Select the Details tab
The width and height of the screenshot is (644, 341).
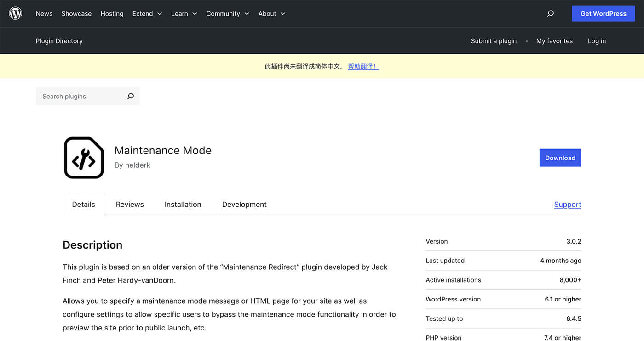(83, 205)
